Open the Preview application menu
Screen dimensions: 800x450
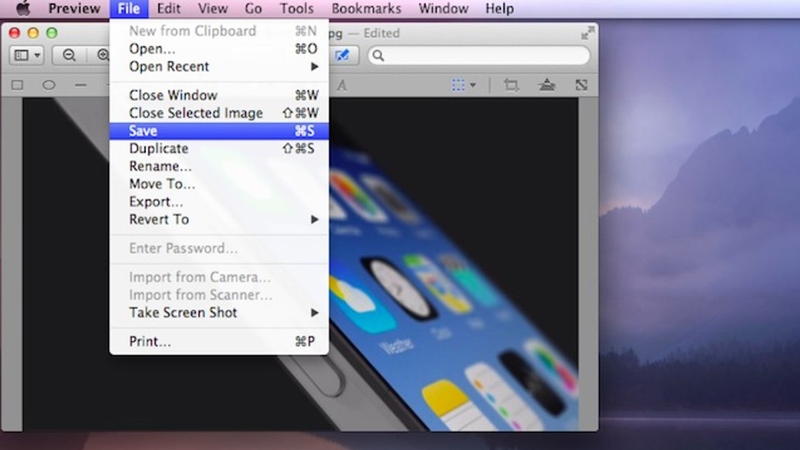tap(74, 8)
